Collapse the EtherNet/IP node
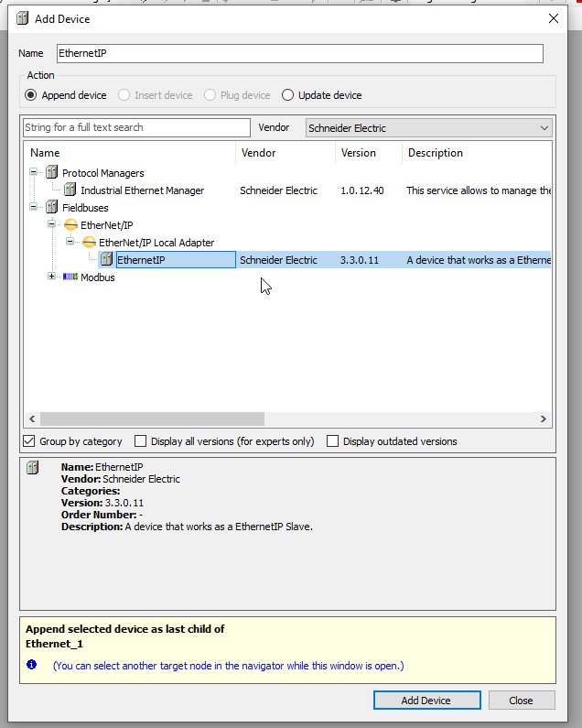 click(x=51, y=224)
